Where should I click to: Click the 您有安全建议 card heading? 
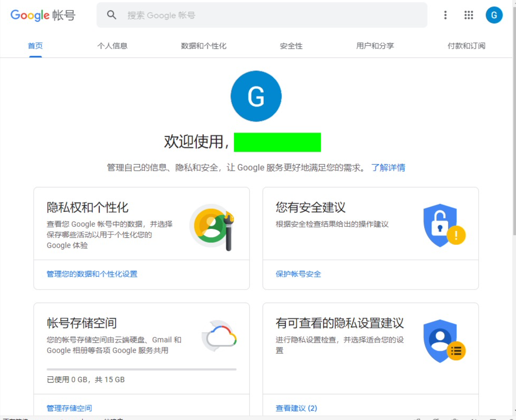310,207
